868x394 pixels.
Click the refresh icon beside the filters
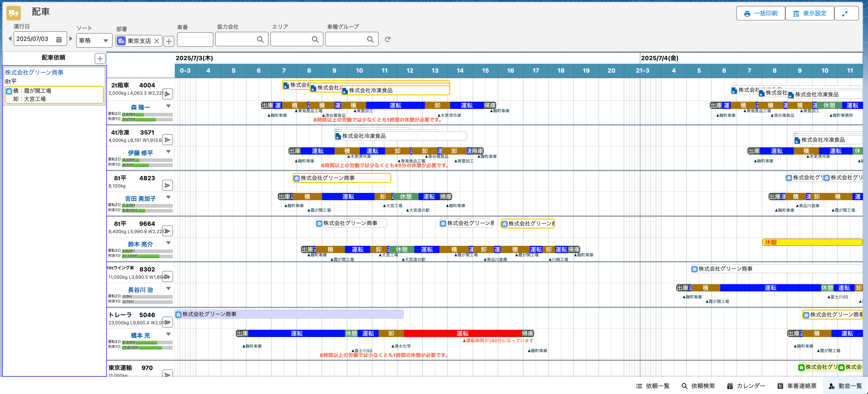[x=387, y=39]
